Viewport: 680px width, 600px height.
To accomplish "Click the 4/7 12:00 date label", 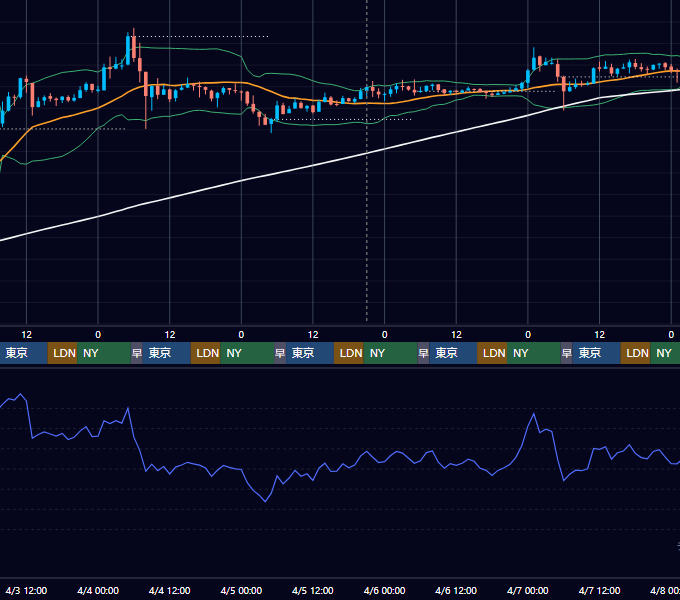I will pos(599,590).
